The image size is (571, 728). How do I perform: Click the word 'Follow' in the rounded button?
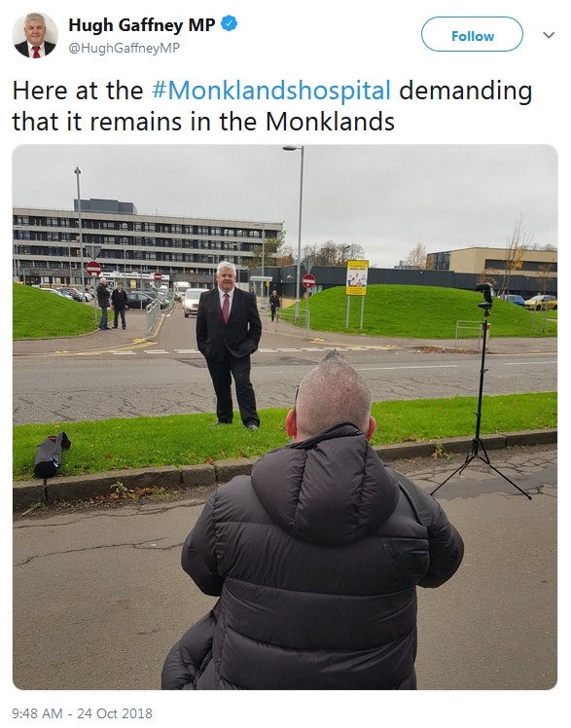click(473, 36)
